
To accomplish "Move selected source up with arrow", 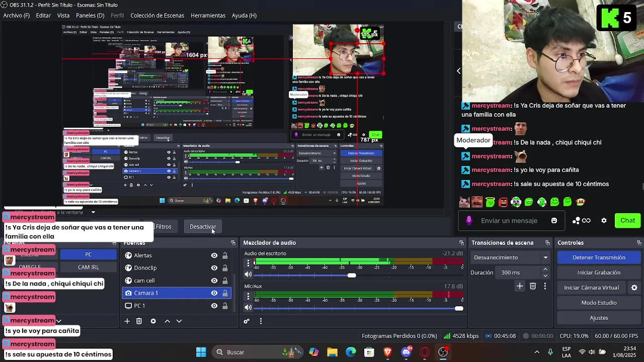I will (x=167, y=321).
